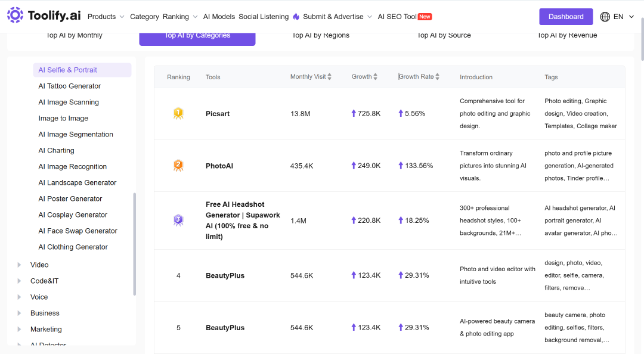This screenshot has width=644, height=354.
Task: Click the gold rank 1 medal badge
Action: [x=178, y=113]
